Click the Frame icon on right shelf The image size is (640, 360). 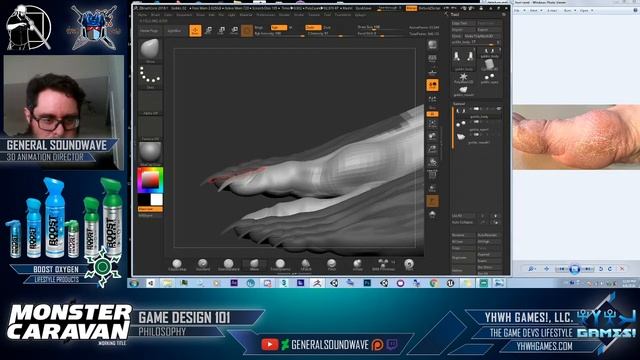[x=432, y=124]
